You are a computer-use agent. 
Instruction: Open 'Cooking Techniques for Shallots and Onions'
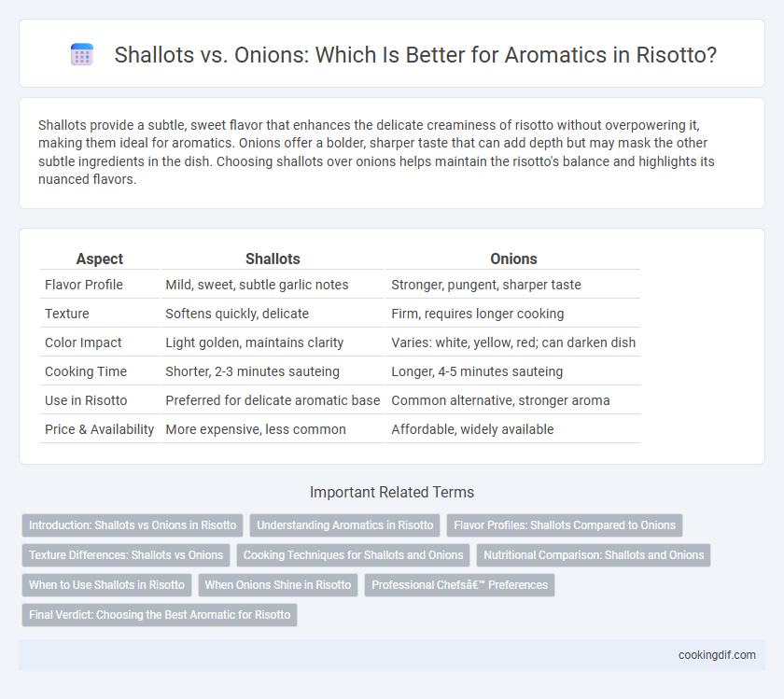click(x=353, y=555)
